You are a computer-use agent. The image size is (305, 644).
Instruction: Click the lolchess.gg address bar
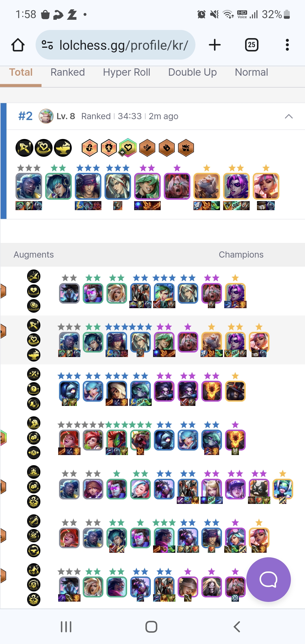[x=116, y=45]
